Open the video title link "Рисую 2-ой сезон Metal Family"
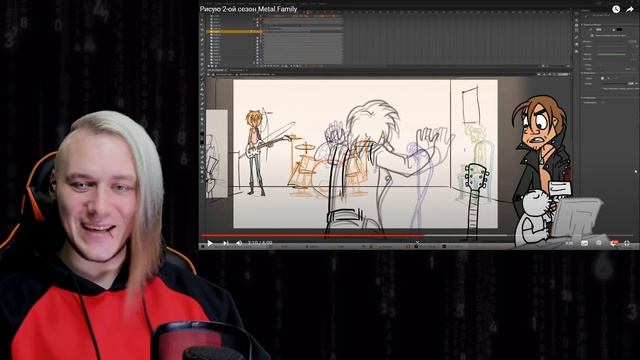 [248, 9]
